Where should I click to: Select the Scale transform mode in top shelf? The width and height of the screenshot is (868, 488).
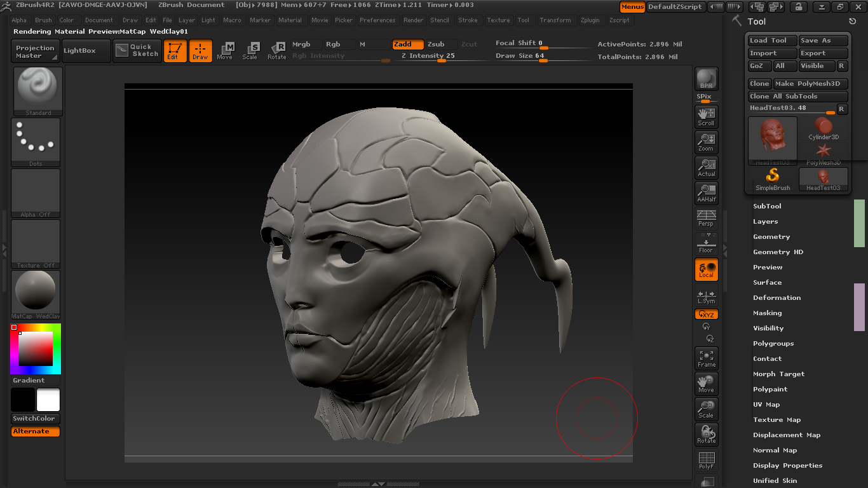250,51
